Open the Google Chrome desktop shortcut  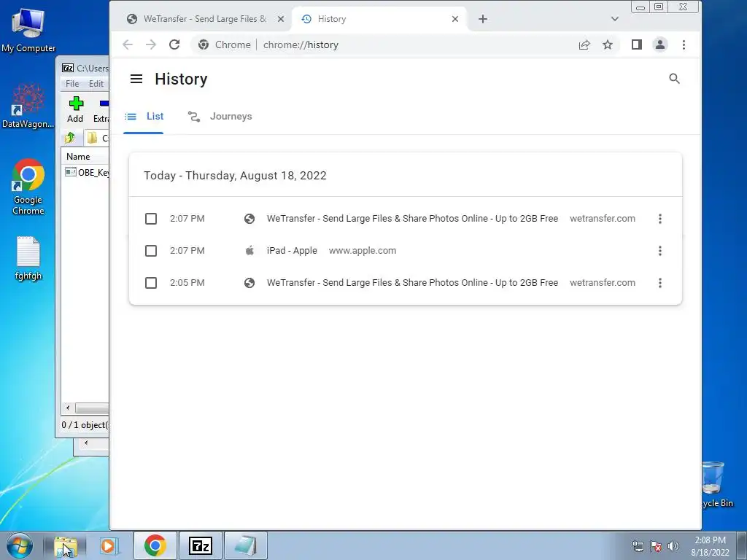click(28, 187)
